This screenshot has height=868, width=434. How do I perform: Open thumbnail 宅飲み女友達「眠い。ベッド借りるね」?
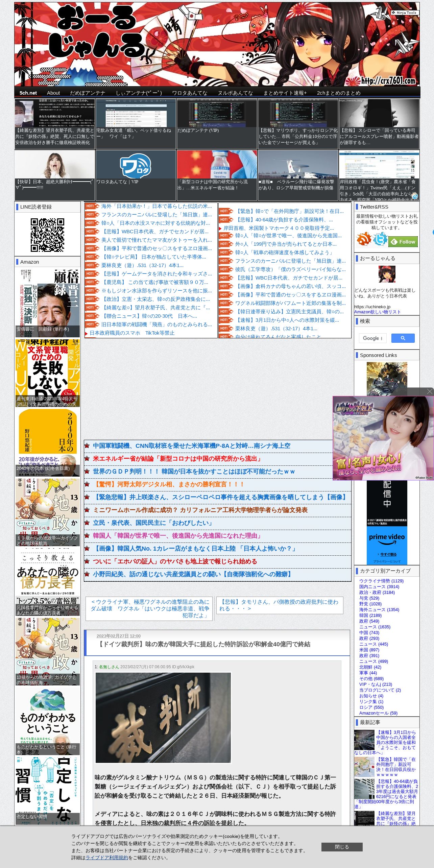click(136, 124)
